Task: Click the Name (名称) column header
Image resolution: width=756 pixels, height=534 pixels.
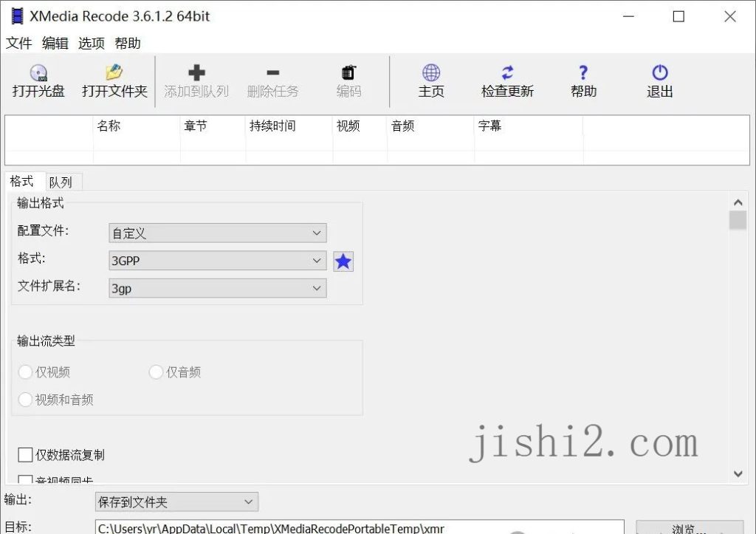Action: pyautogui.click(x=136, y=126)
